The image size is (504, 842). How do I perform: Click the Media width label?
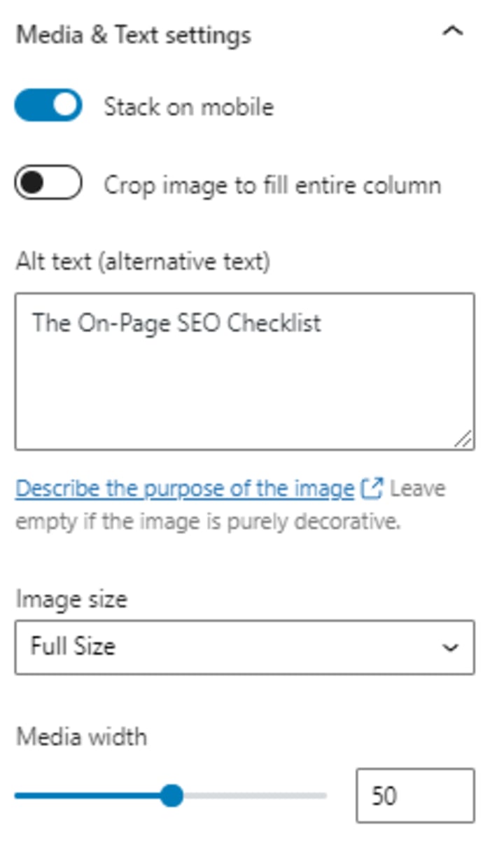tap(82, 737)
